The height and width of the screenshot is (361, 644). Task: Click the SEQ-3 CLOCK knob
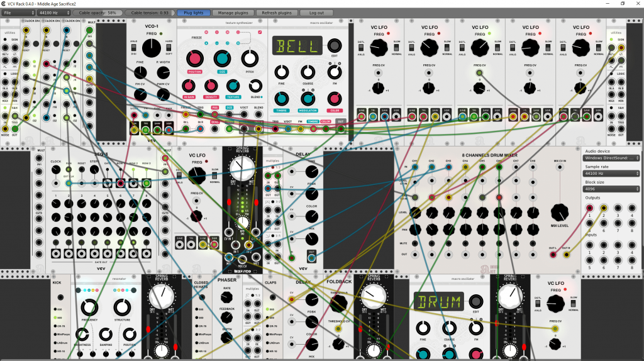56,170
